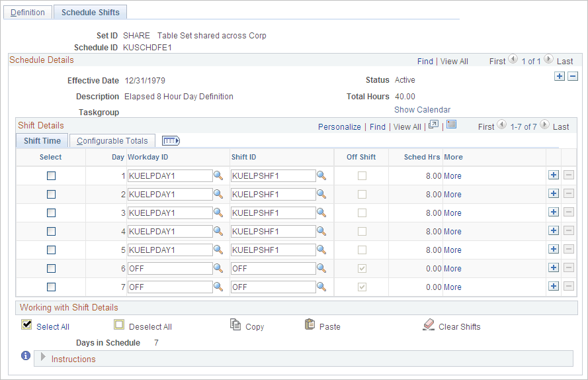Expand the Instructions section
588x380 pixels.
[x=43, y=357]
